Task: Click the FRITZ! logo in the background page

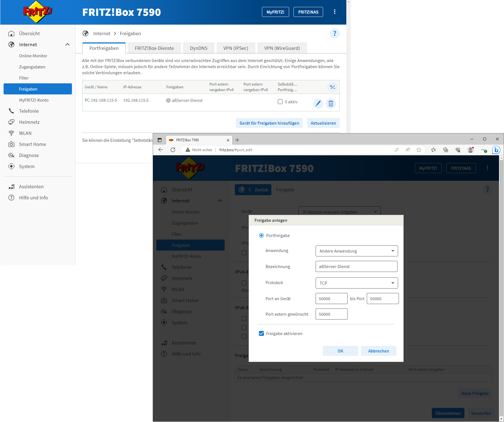Action: (38, 12)
